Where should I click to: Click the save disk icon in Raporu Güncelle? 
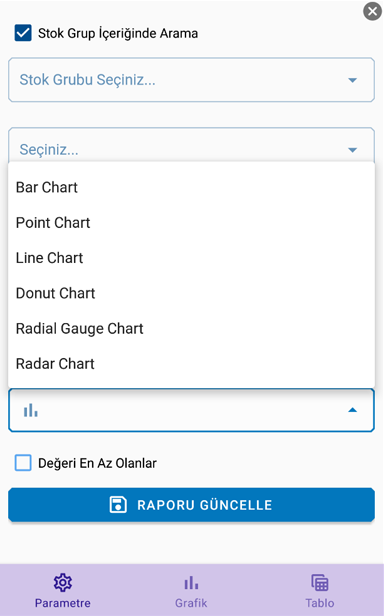point(118,505)
